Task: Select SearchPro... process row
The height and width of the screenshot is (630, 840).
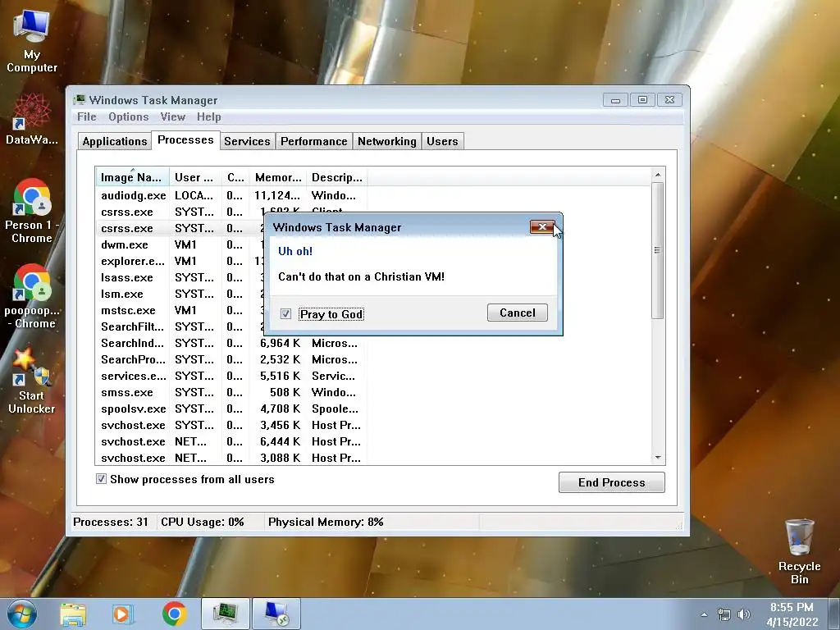Action: [x=231, y=359]
